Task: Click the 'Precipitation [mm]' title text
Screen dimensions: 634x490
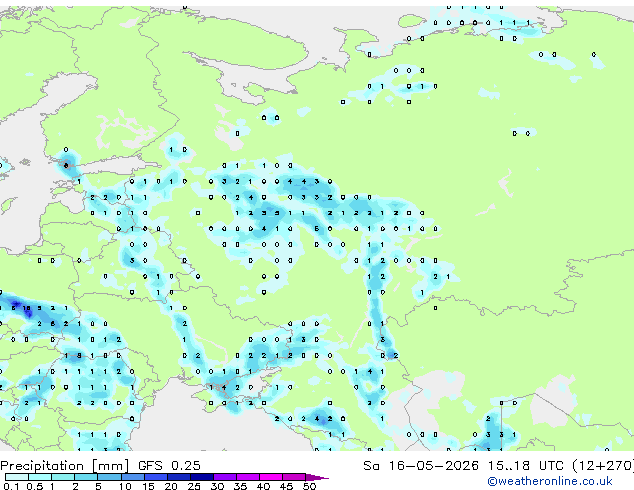Action: tap(65, 466)
